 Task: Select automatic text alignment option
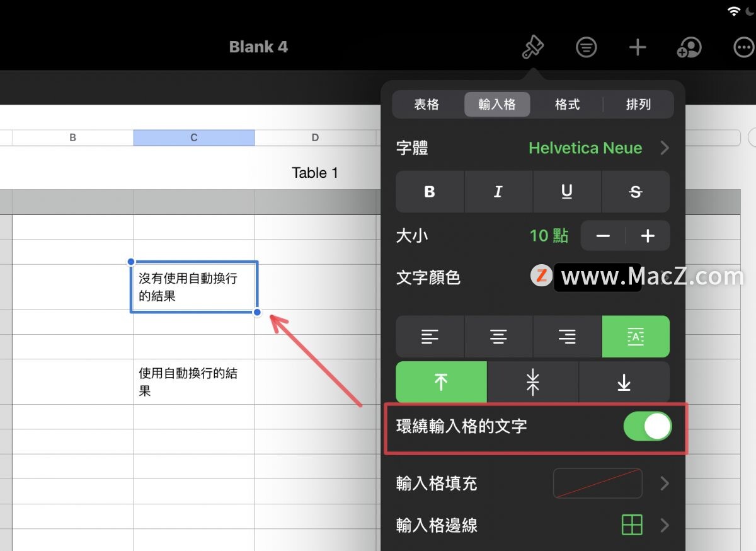click(x=636, y=337)
